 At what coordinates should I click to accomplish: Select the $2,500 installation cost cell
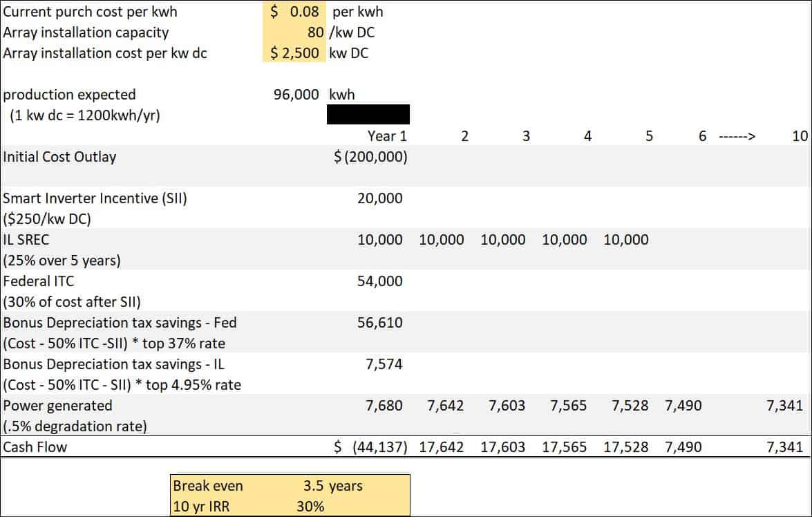[x=295, y=53]
